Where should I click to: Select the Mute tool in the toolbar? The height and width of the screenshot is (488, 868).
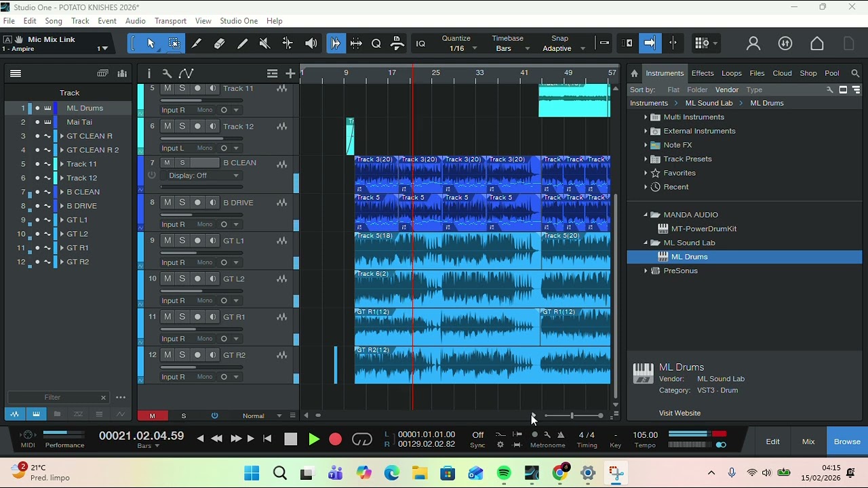click(x=264, y=43)
